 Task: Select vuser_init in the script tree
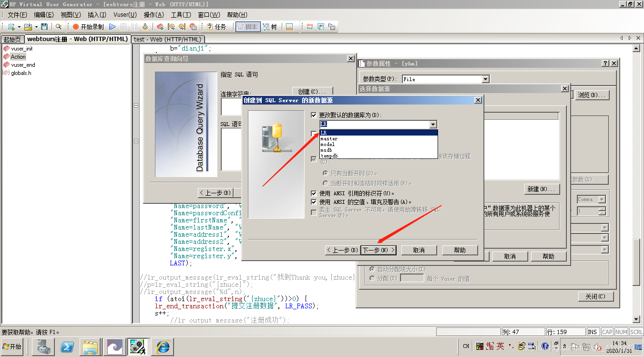pyautogui.click(x=22, y=49)
